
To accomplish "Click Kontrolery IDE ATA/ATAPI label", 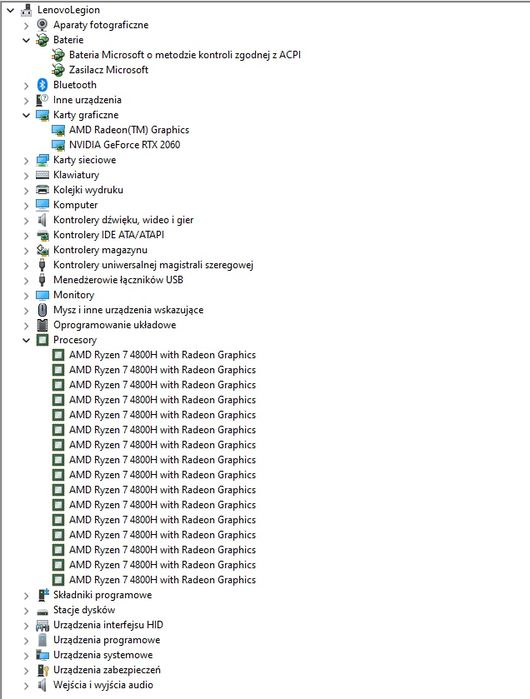I will [109, 235].
